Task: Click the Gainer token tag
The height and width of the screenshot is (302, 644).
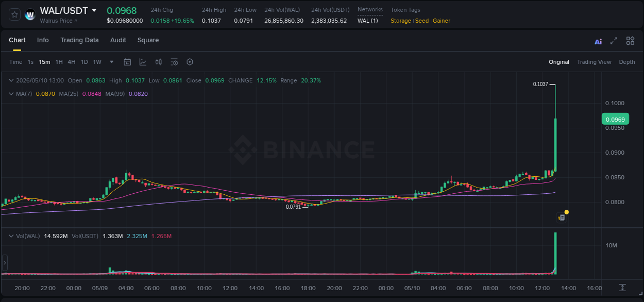Action: coord(442,21)
